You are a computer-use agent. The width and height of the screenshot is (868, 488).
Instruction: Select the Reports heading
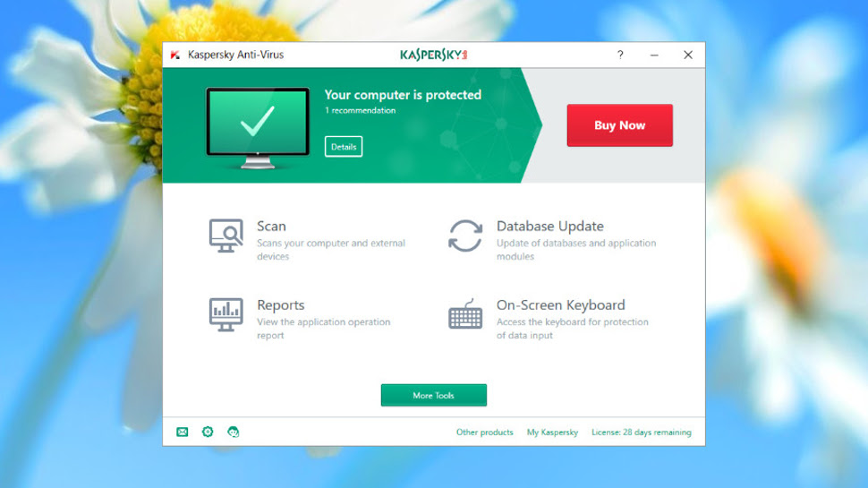coord(281,305)
